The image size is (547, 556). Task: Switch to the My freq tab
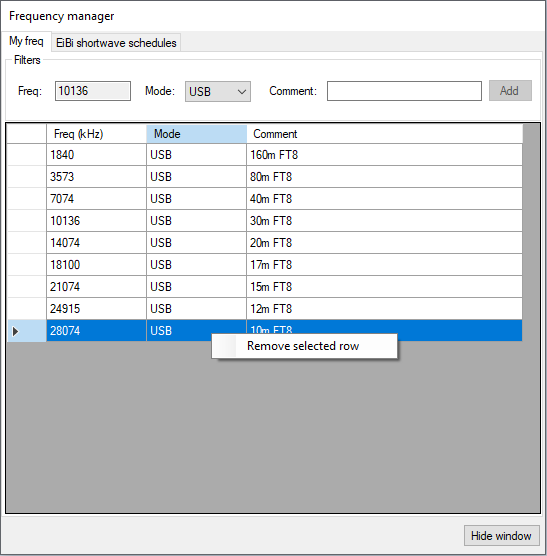pos(26,41)
